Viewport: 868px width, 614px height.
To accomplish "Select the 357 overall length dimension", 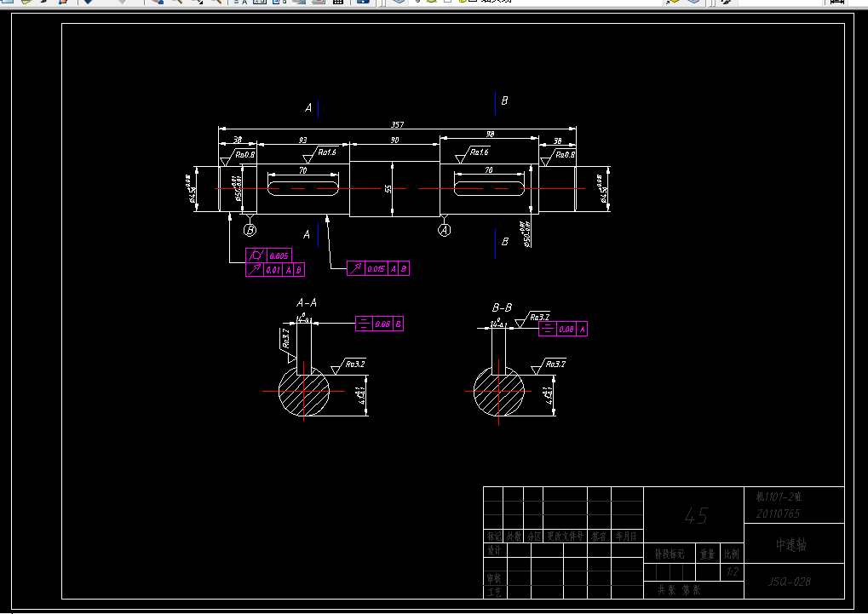I will pyautogui.click(x=398, y=124).
